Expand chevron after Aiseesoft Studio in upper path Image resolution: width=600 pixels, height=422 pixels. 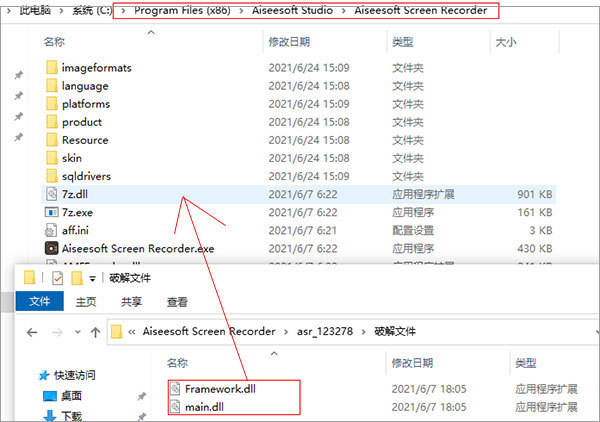click(x=344, y=11)
